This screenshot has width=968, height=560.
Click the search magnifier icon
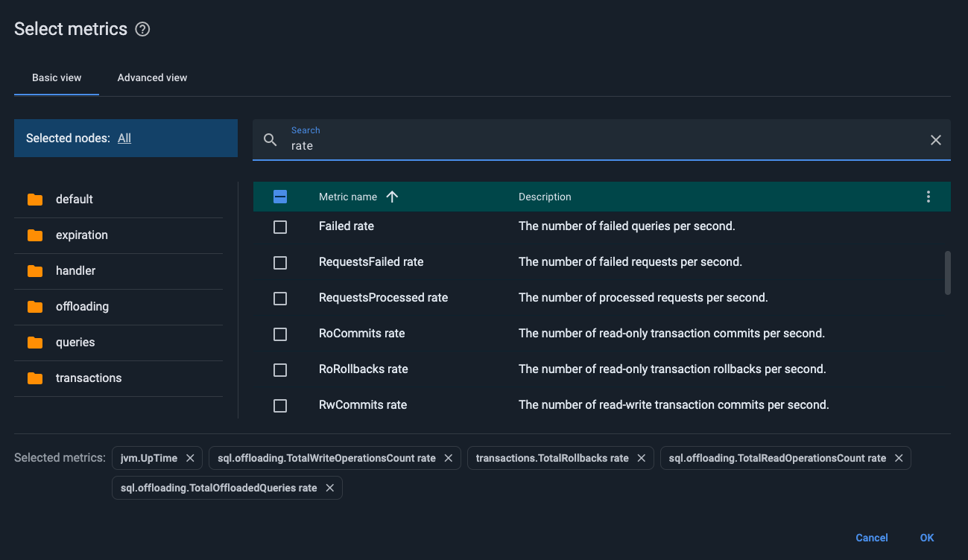[270, 140]
